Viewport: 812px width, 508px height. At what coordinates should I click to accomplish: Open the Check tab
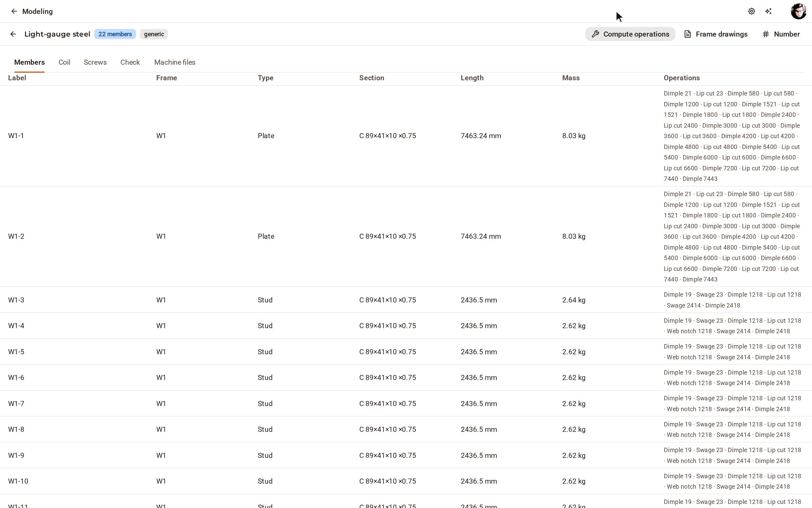(x=130, y=62)
